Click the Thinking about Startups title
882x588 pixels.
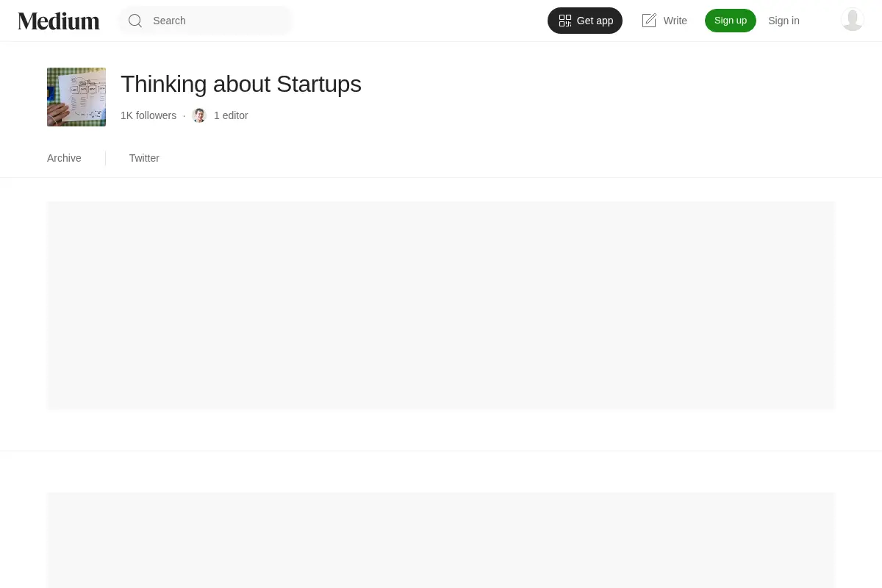[x=241, y=84]
